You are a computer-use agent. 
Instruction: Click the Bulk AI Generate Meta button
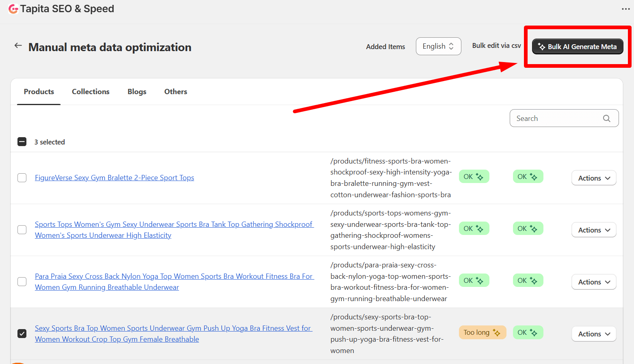[578, 47]
